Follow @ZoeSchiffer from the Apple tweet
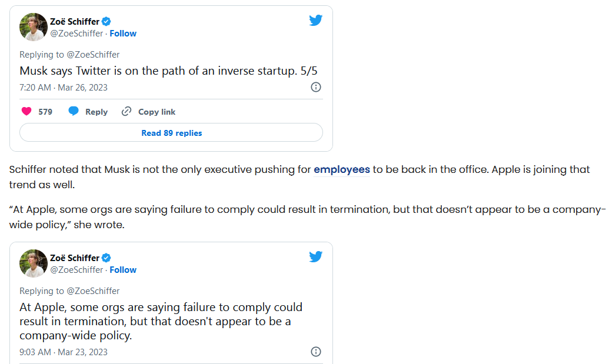The image size is (609, 364). click(x=123, y=270)
